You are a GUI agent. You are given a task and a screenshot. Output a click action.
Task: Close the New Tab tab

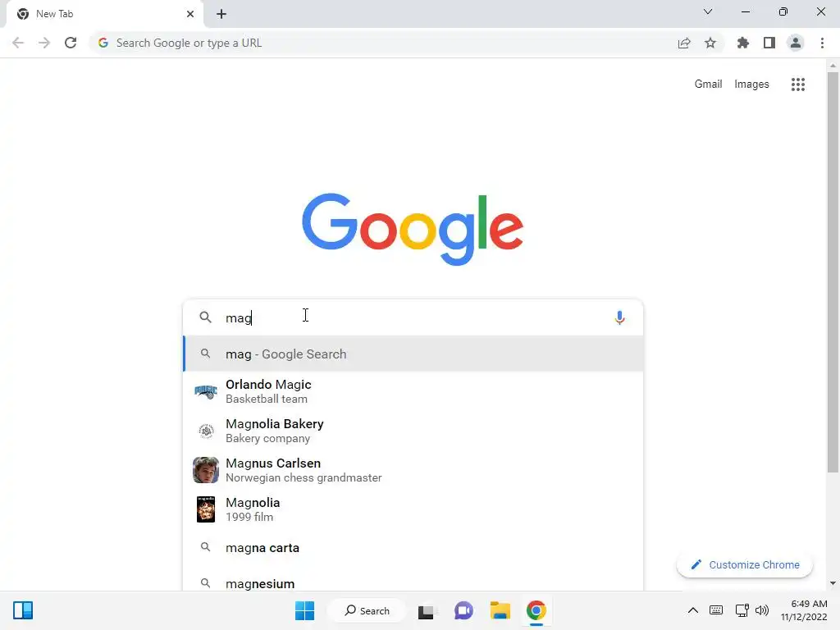coord(190,14)
